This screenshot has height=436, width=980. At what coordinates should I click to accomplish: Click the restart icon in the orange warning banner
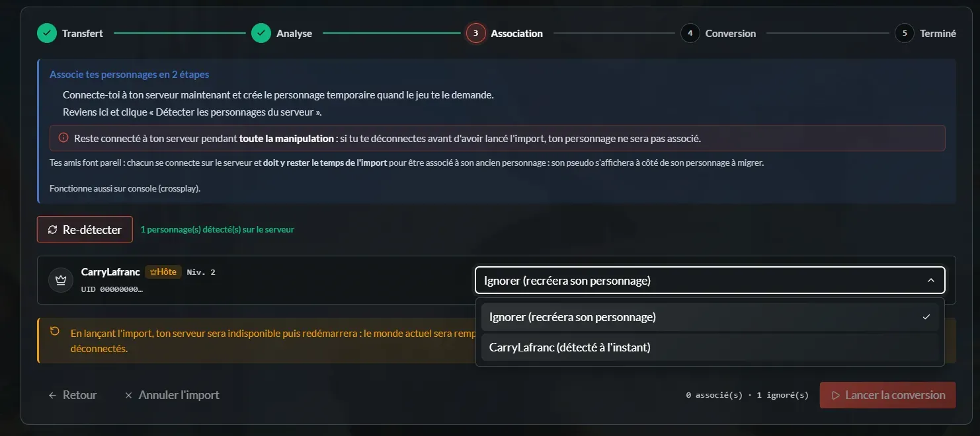pos(55,332)
